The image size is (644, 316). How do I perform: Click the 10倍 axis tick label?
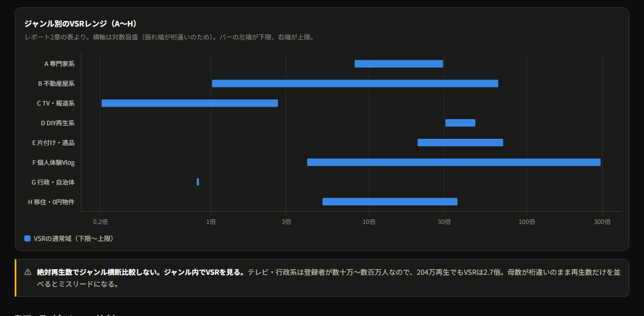pos(369,222)
